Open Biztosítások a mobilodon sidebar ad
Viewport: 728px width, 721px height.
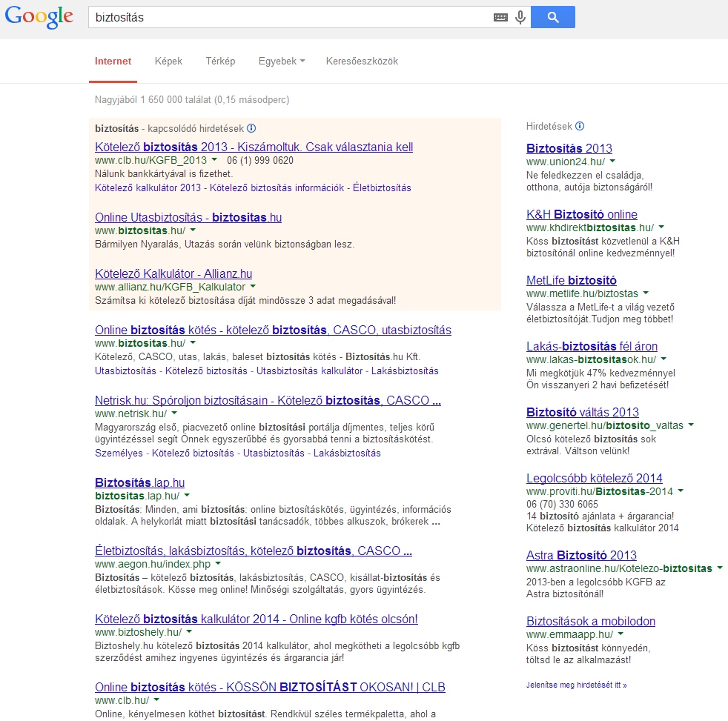click(x=591, y=621)
